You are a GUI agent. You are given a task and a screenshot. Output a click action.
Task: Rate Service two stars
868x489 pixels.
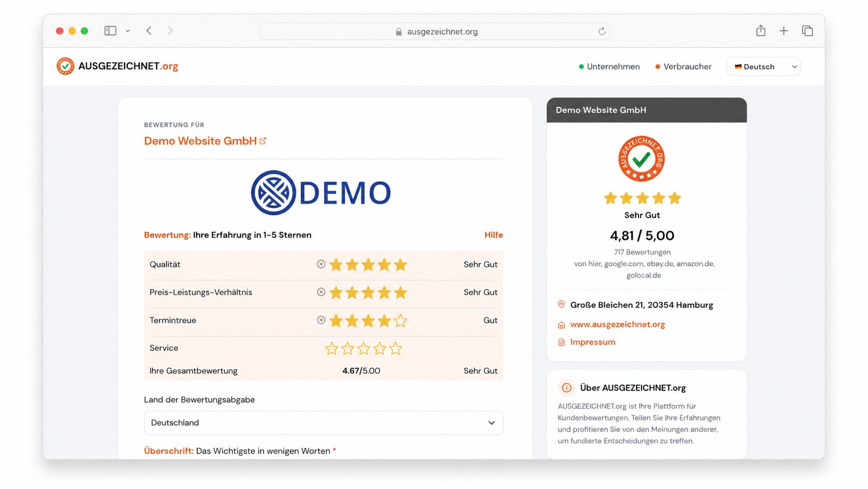click(347, 348)
